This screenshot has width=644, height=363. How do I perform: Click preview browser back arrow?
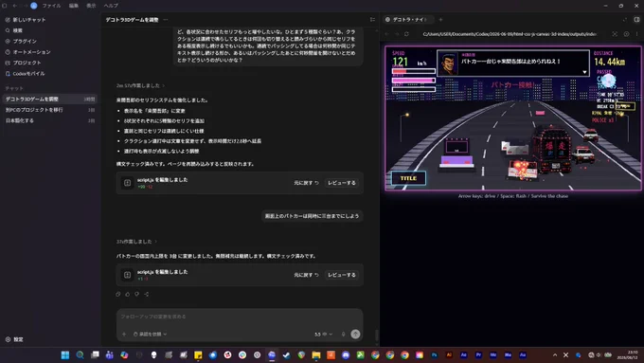[x=387, y=34]
